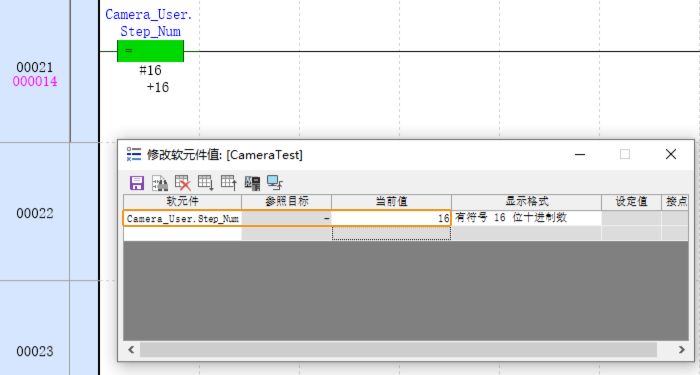The image size is (700, 375).
Task: Click the 接点 column header
Action: (x=675, y=202)
